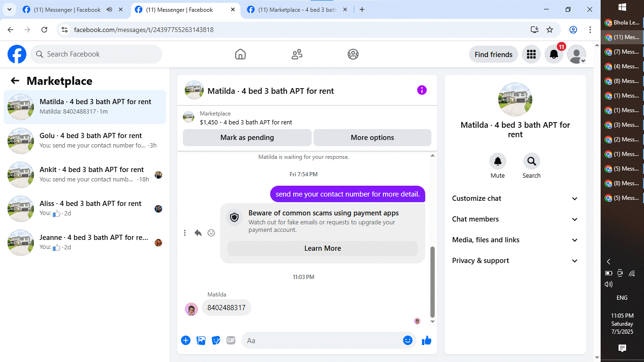
Task: Expand Privacy & support section
Action: [x=515, y=261]
